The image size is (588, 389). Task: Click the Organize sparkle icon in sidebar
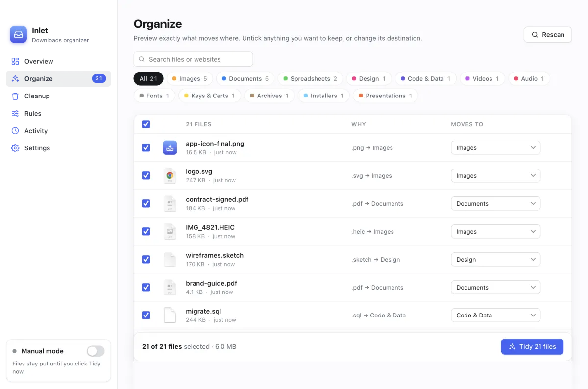point(15,78)
